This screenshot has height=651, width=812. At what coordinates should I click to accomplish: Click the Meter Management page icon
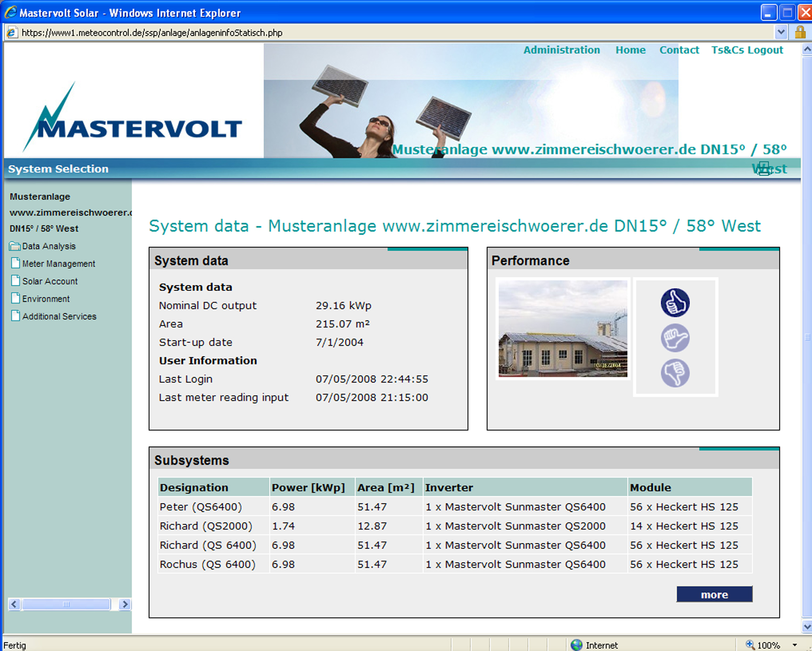[x=16, y=263]
